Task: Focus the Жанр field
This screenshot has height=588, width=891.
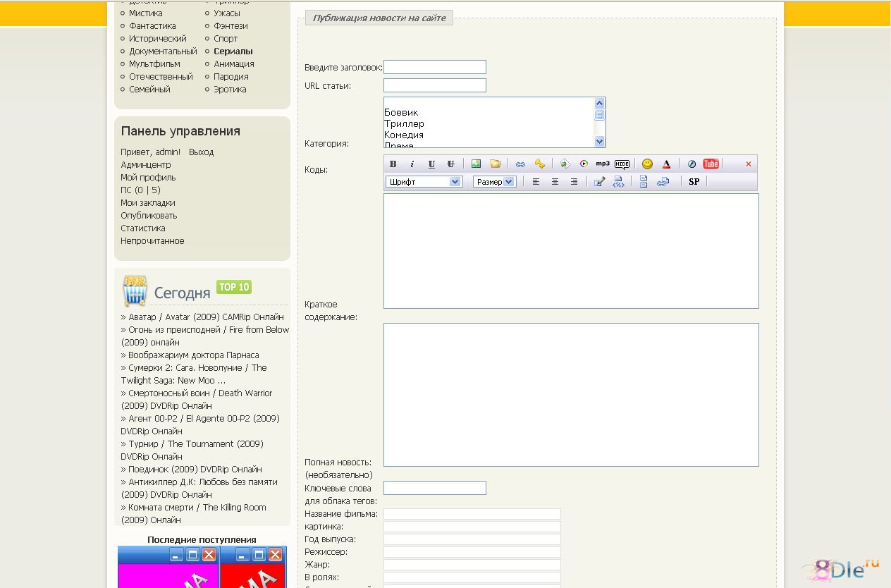Action: click(x=472, y=565)
